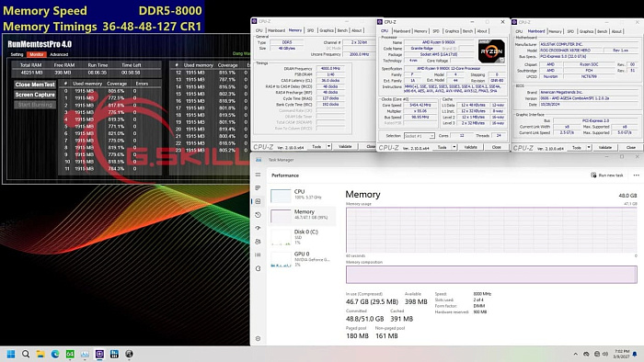Click Validate in front CPU-Z window
644x362 pixels.
click(x=471, y=147)
